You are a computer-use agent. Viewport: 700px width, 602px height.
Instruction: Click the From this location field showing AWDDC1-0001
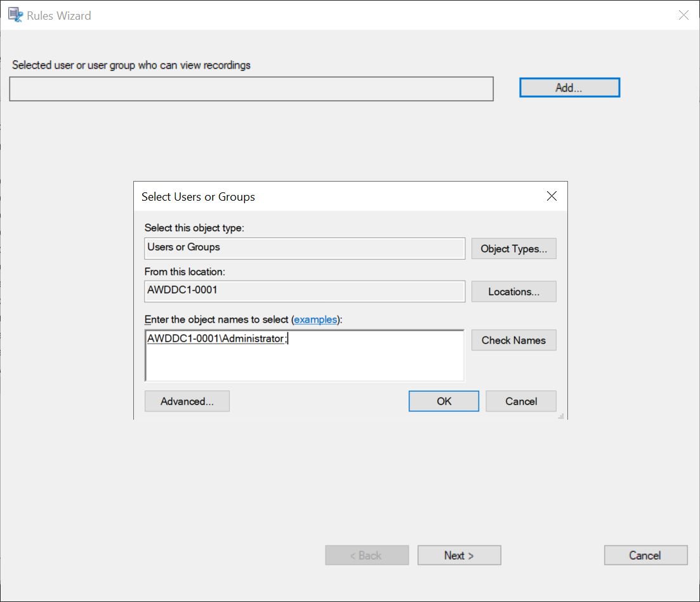click(305, 291)
